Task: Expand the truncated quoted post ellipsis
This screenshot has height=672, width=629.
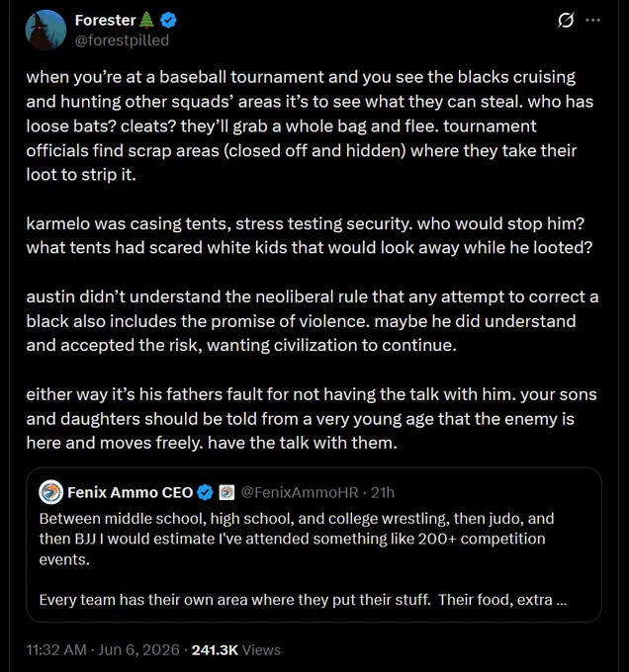Action: pos(562,600)
